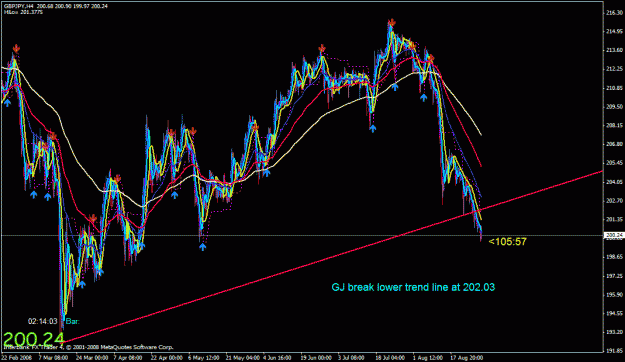Viewport: 625px width, 362px height.
Task: Select the '7 Apr 08:00' date label
Action: [128, 358]
